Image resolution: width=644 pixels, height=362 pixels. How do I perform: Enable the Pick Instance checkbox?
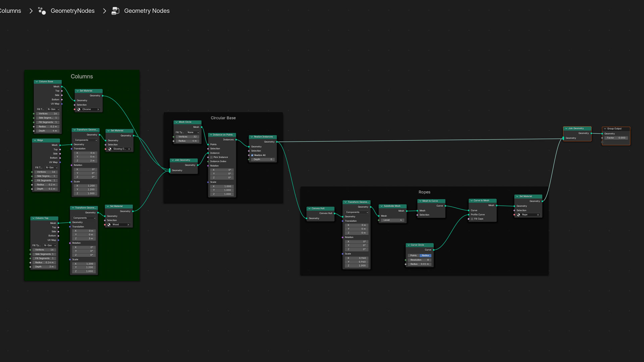tap(212, 157)
